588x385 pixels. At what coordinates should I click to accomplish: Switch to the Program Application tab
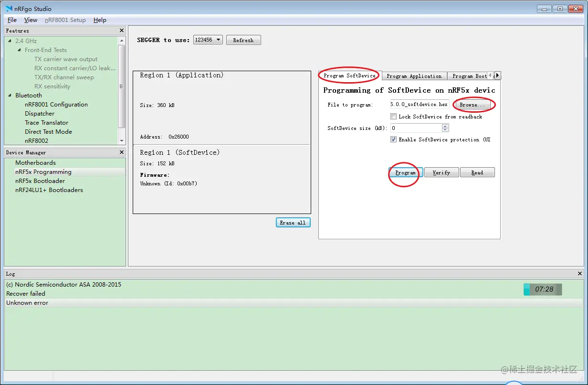click(x=414, y=76)
